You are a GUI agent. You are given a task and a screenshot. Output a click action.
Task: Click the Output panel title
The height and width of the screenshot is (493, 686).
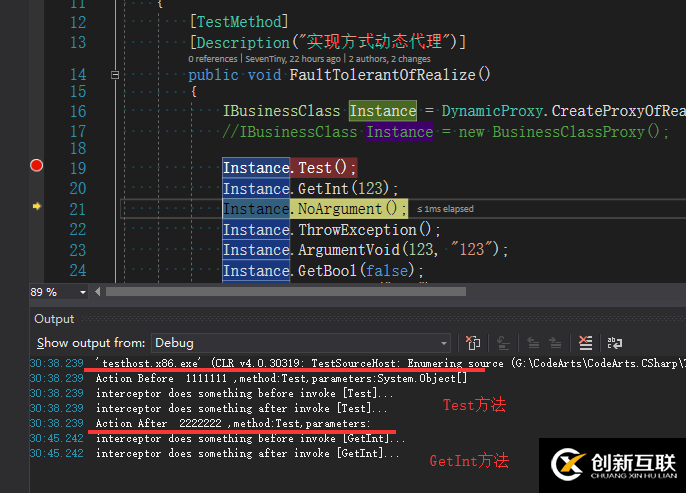(x=54, y=319)
